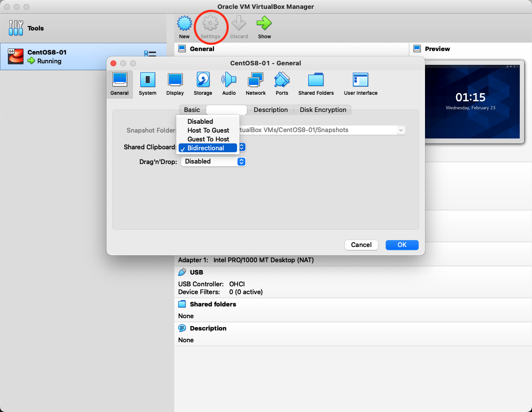Confirm settings with OK button
Image resolution: width=532 pixels, height=412 pixels.
(402, 245)
